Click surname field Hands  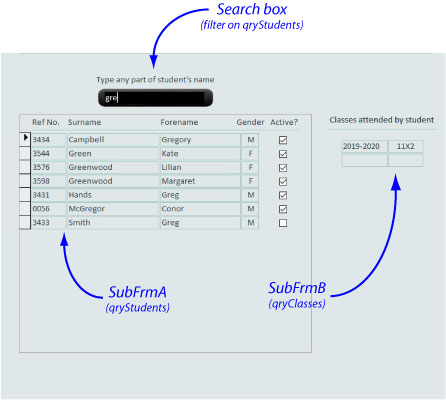(x=113, y=195)
